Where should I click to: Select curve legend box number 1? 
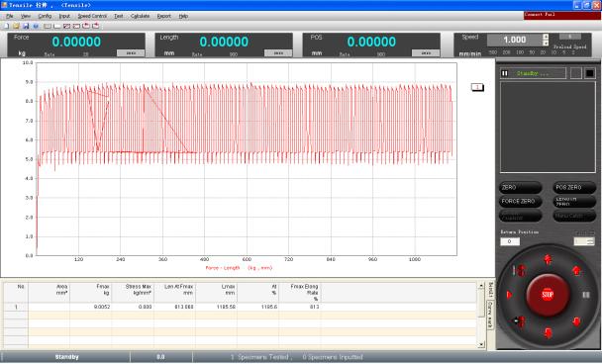pos(477,87)
